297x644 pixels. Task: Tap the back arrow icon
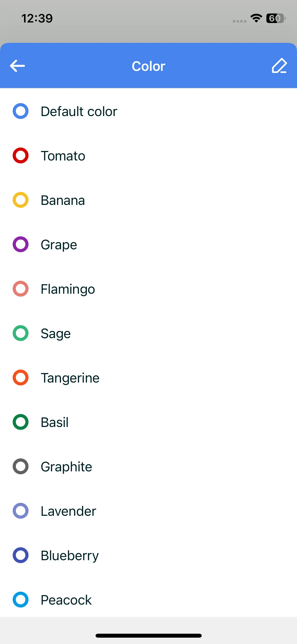click(x=17, y=66)
